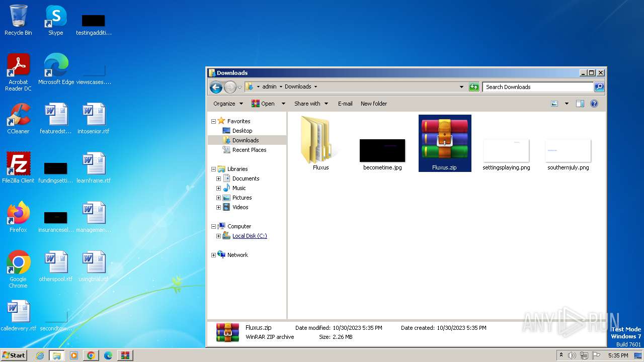Open the Organize dropdown menu
644x362 pixels.
click(228, 104)
